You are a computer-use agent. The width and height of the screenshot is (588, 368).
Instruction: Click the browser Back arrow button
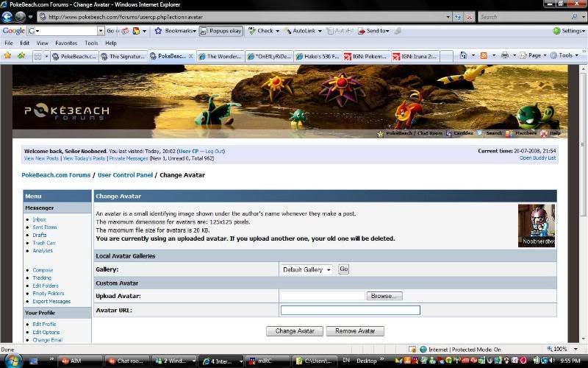7,17
